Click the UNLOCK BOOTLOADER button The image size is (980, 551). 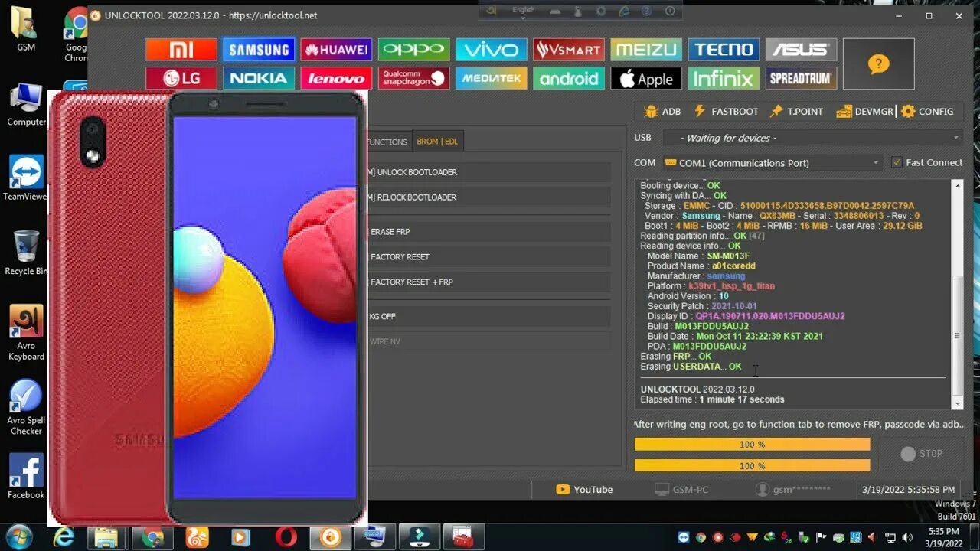coord(488,172)
